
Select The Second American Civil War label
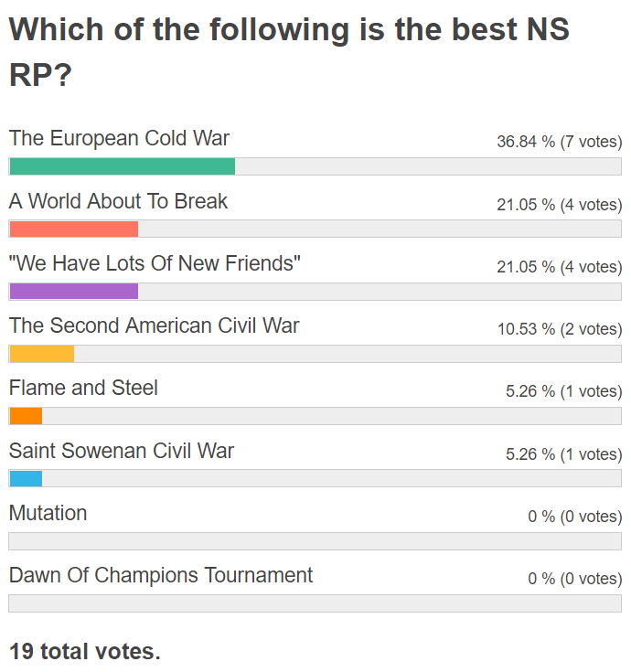(x=154, y=325)
